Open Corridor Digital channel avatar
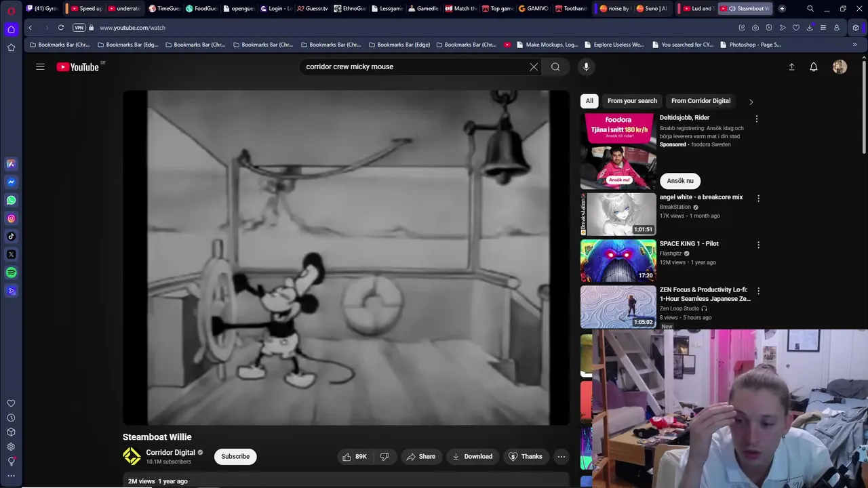 132,456
